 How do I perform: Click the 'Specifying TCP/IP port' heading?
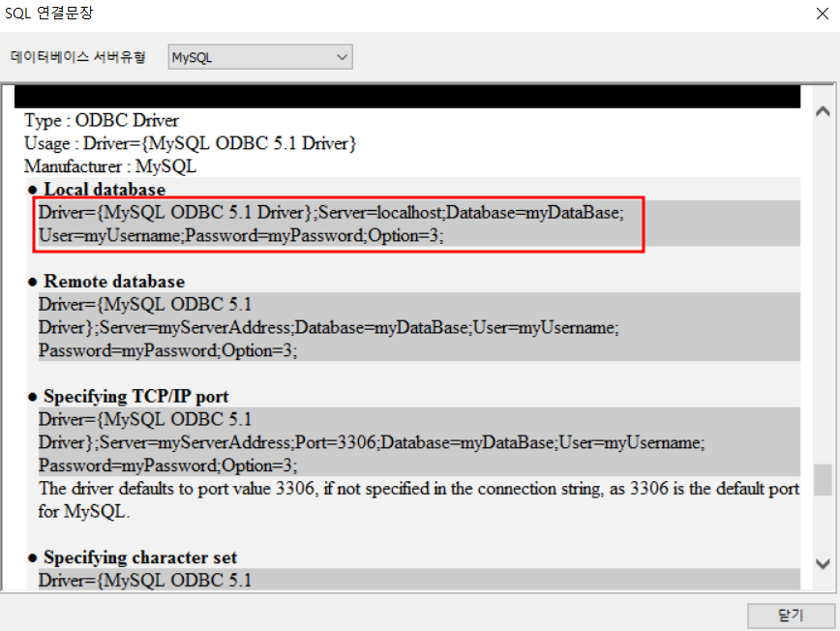tap(136, 396)
